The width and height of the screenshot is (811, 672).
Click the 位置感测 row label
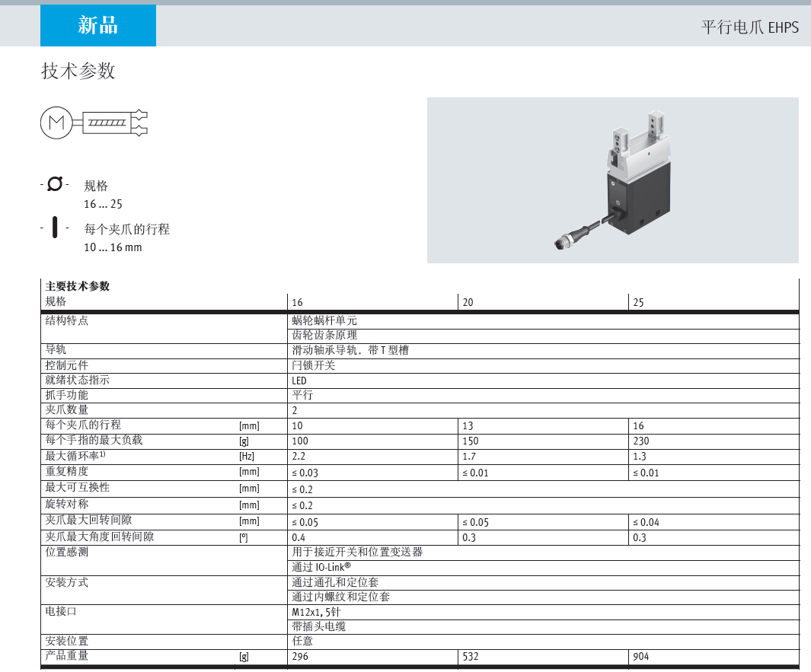point(67,552)
